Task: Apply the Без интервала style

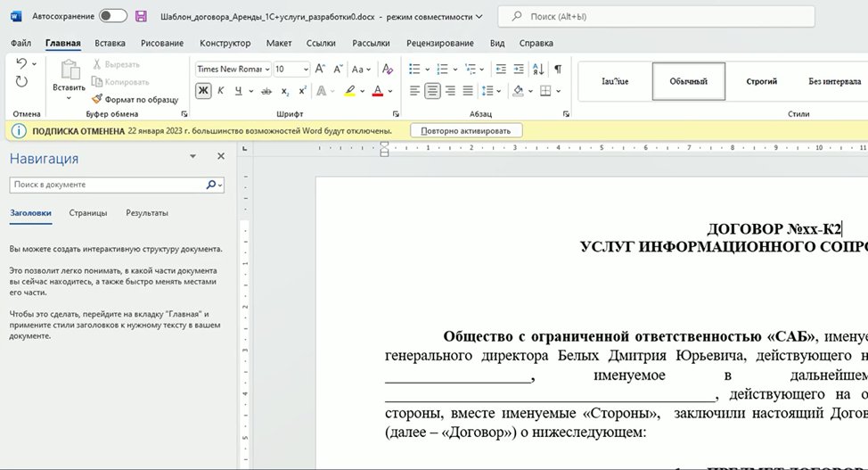Action: [x=835, y=81]
